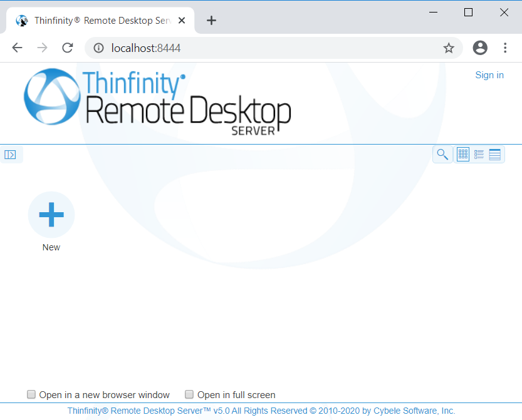The height and width of the screenshot is (420, 522).
Task: Close the Thinfinity browser tab
Action: pos(182,21)
